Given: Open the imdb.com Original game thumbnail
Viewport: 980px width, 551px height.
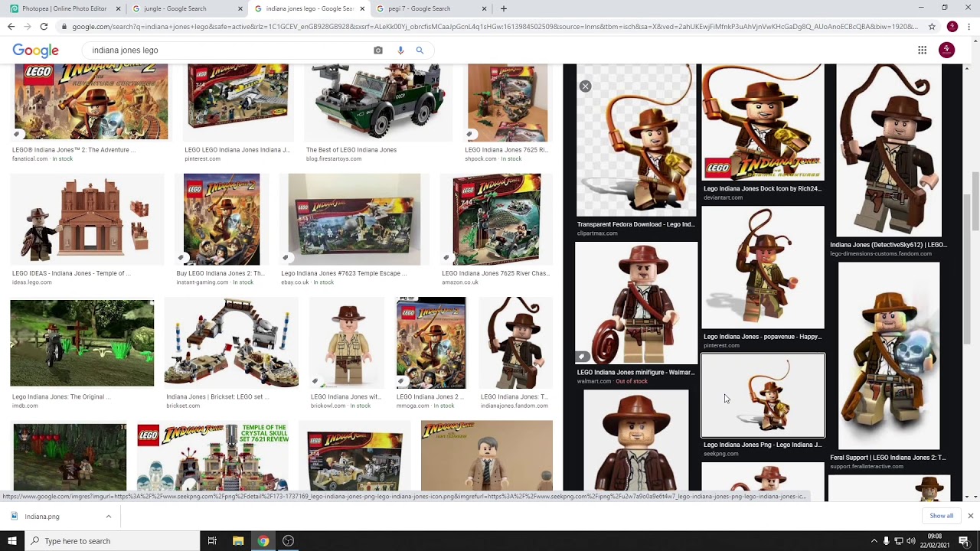Looking at the screenshot, I should point(82,344).
